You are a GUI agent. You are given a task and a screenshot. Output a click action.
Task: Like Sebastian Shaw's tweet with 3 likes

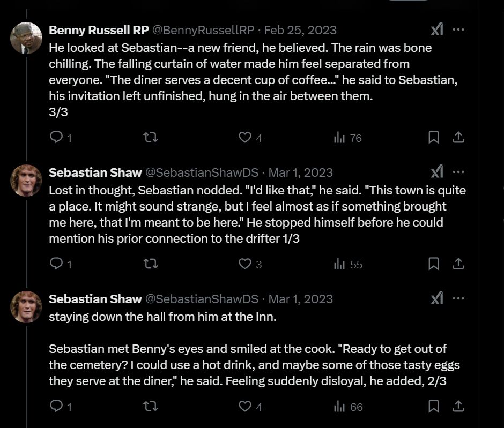click(x=245, y=264)
